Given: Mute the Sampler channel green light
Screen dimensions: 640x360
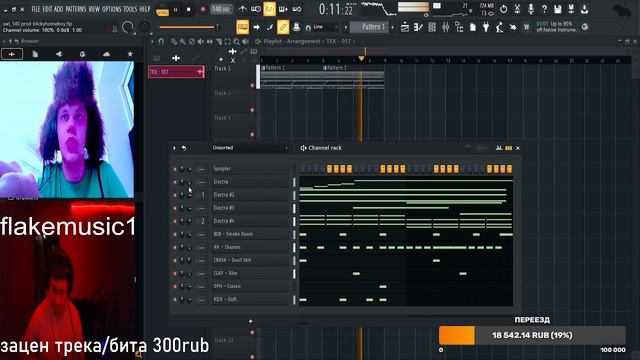Looking at the screenshot, I should coord(175,169).
